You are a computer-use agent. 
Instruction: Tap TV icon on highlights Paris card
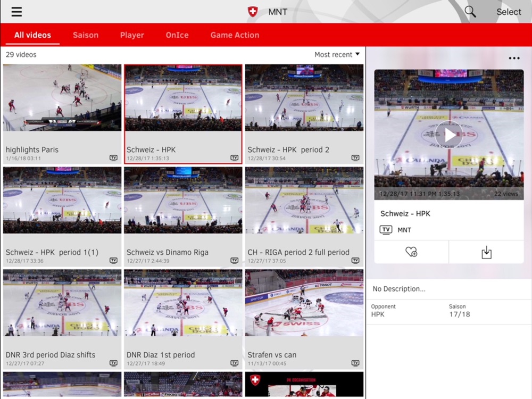pos(113,158)
